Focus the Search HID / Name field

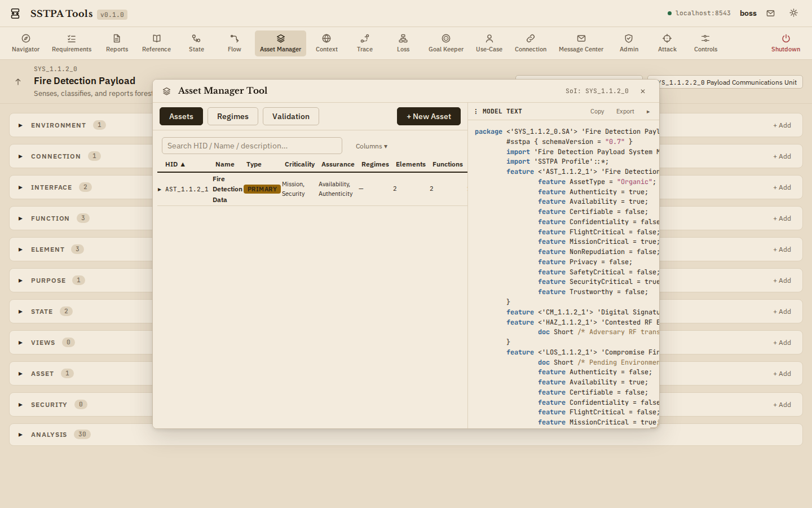(252, 146)
